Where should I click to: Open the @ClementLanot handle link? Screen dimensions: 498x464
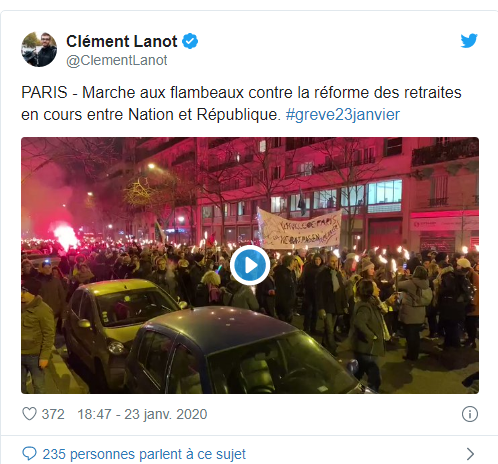[x=117, y=60]
